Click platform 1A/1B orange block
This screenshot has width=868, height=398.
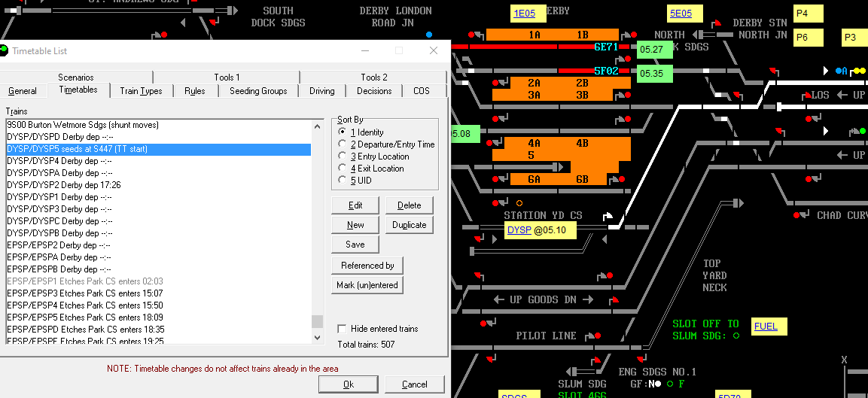tap(552, 35)
